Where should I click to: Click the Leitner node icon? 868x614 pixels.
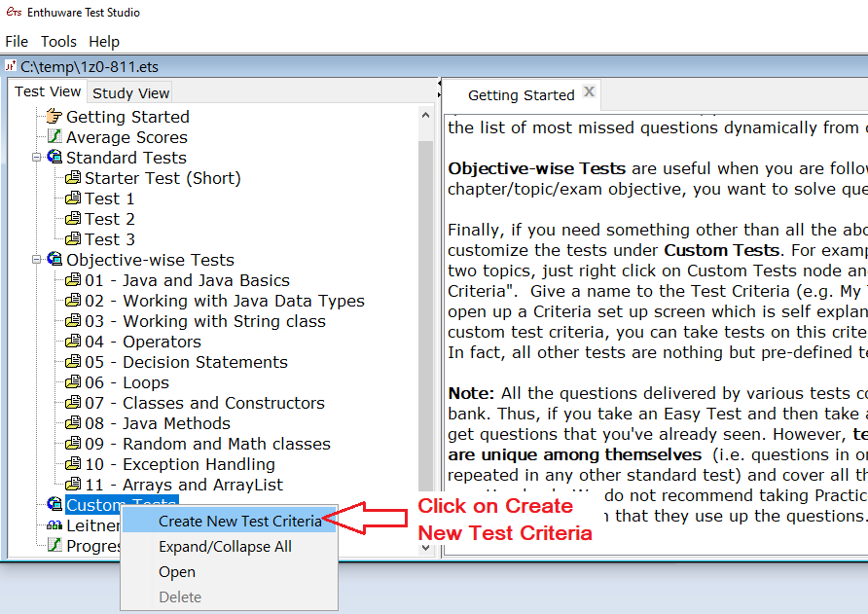coord(54,525)
